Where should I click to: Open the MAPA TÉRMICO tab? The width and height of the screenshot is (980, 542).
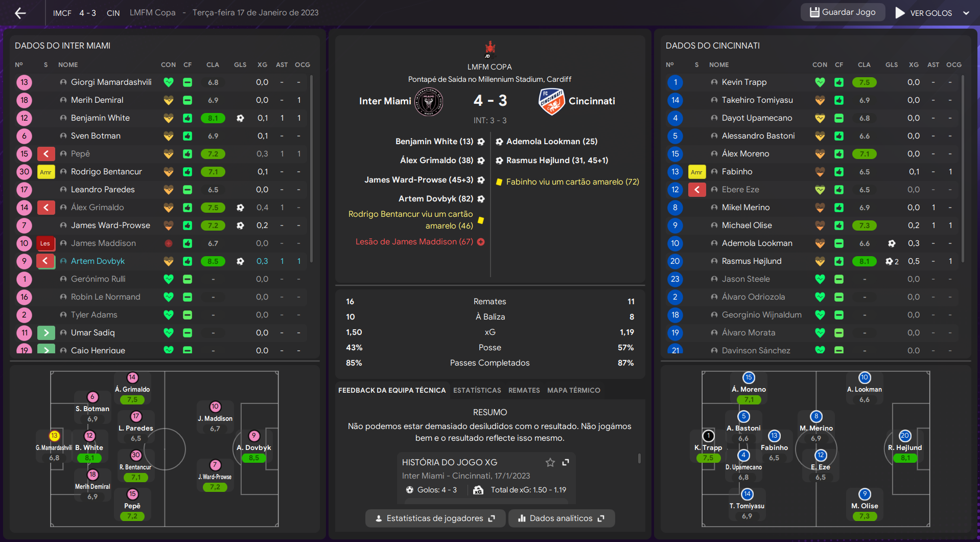tap(573, 390)
